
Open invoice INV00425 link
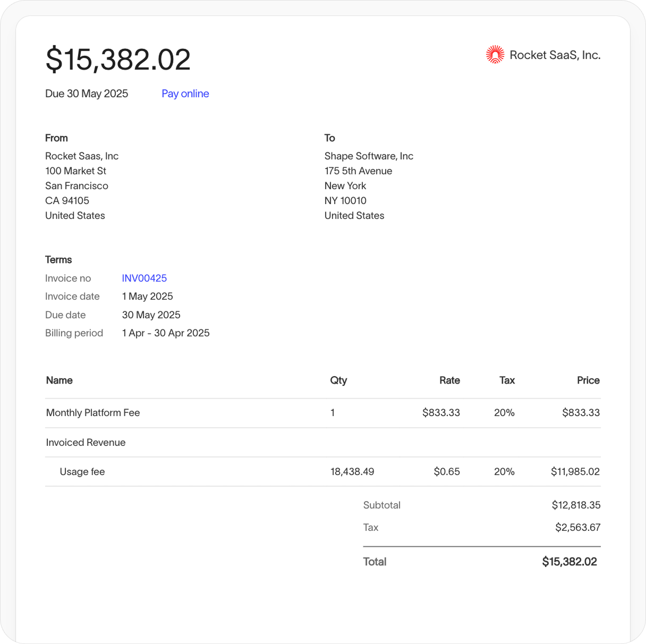(144, 278)
